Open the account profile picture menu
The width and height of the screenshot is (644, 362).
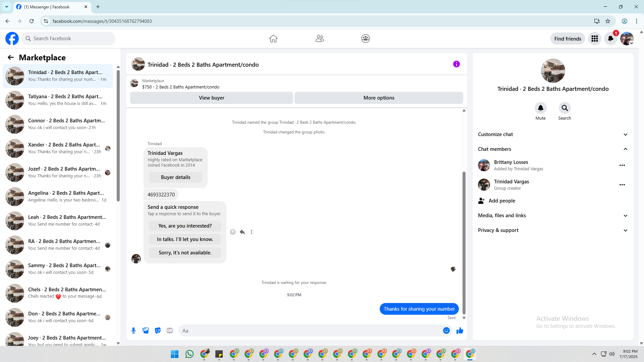pos(627,39)
